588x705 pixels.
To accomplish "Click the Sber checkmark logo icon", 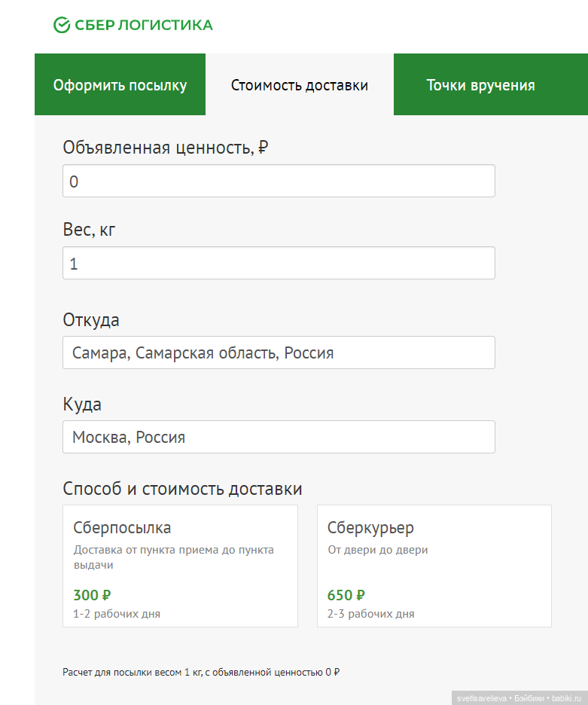I will point(62,26).
